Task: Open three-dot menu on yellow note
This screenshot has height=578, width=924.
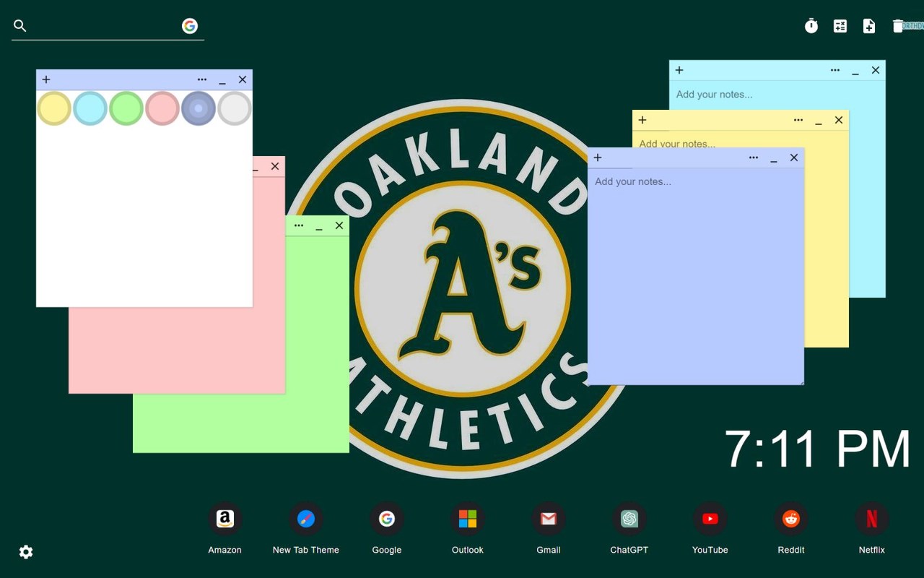Action: click(798, 120)
